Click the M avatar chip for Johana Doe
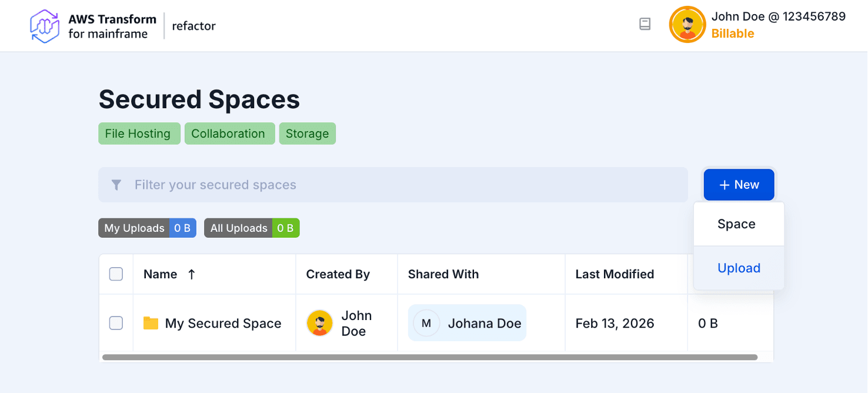 tap(425, 322)
